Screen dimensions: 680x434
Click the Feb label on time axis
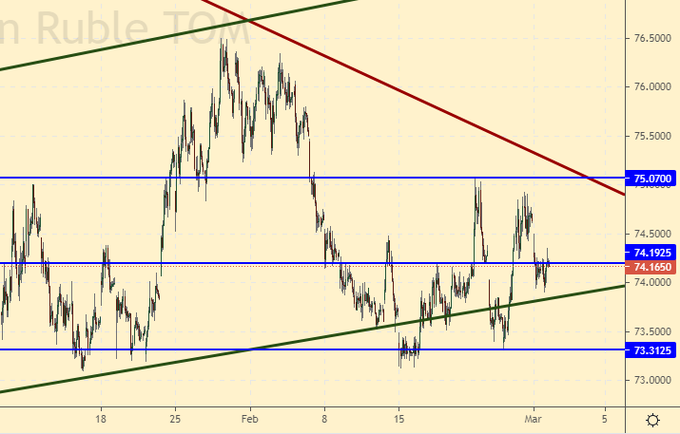point(250,418)
